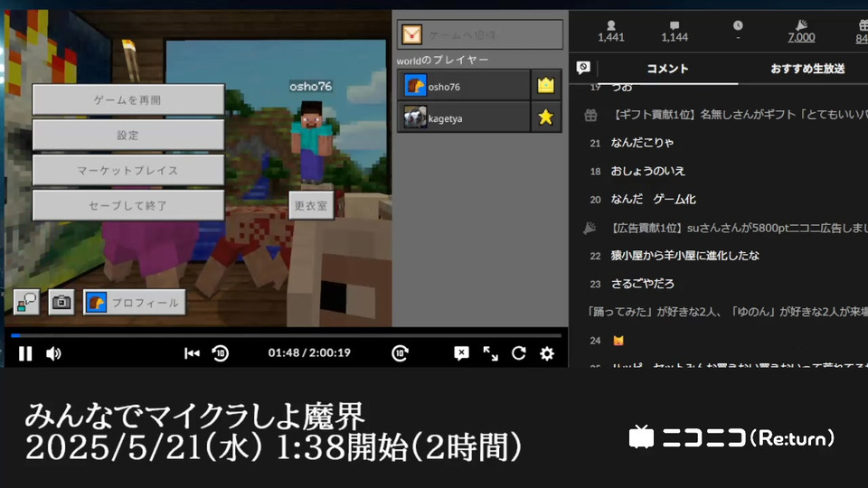Skip forward 10 seconds
Image resolution: width=868 pixels, height=488 pixels.
[x=400, y=353]
